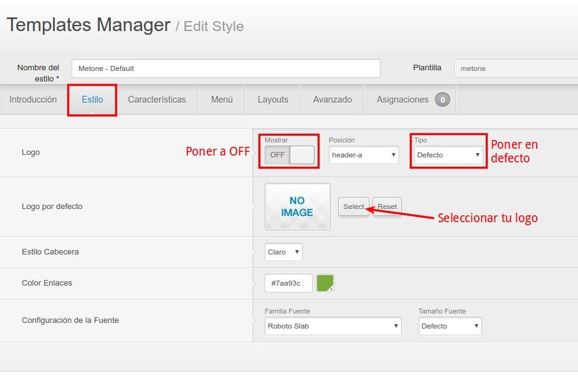Click the Templates Manager heading

[88, 25]
